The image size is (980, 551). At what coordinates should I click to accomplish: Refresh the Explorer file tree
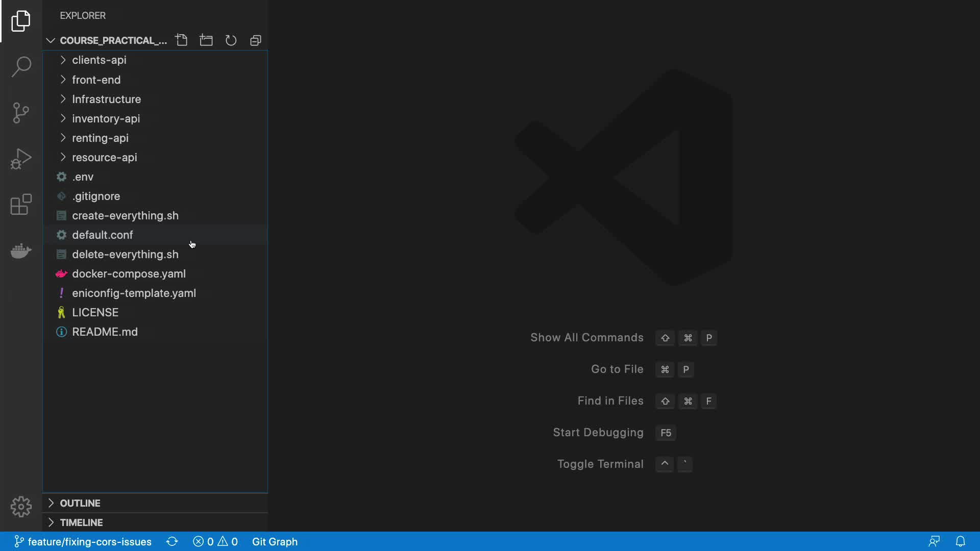(231, 40)
